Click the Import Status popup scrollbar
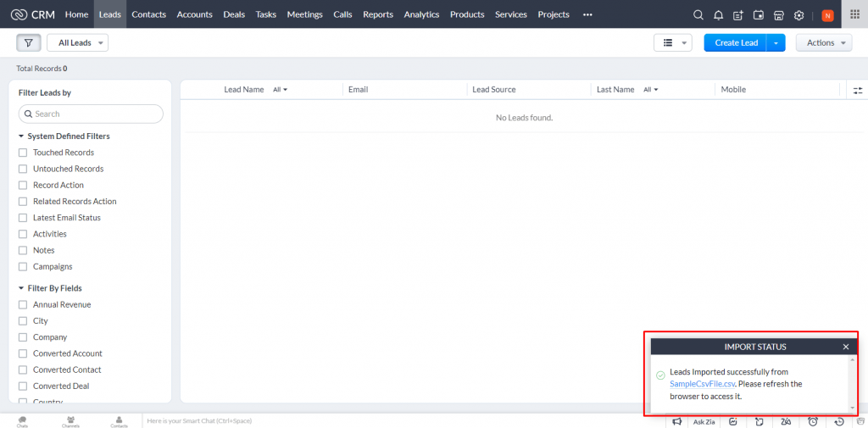Screen dimensions: 868x428 click(x=853, y=384)
